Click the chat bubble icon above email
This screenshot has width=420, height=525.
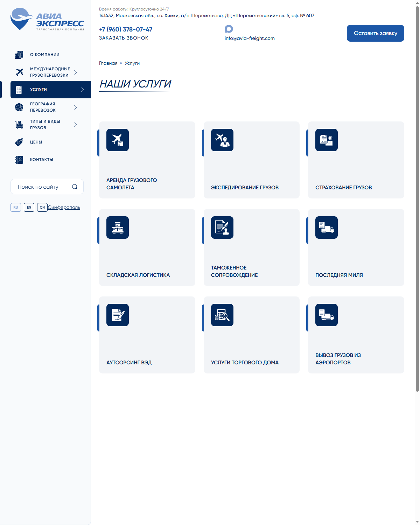[x=229, y=29]
